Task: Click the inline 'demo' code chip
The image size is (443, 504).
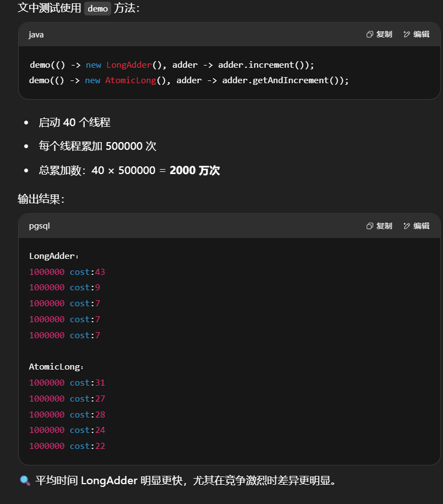Action: click(98, 9)
